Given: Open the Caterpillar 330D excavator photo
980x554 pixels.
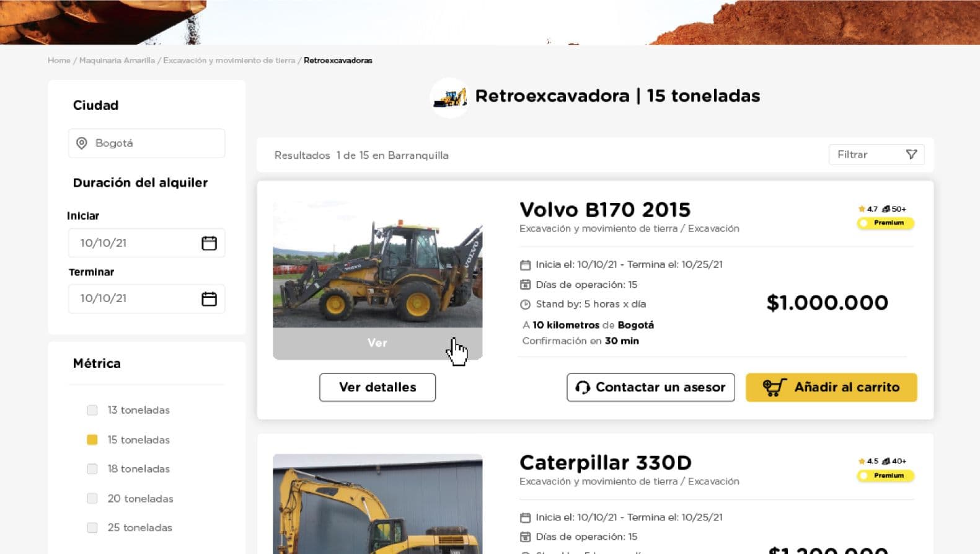Looking at the screenshot, I should coord(377,504).
